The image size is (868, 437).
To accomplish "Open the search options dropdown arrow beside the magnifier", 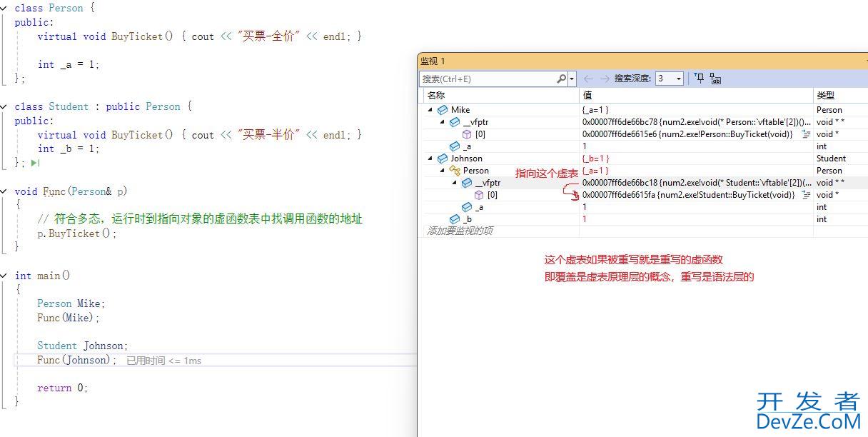I will tap(572, 79).
